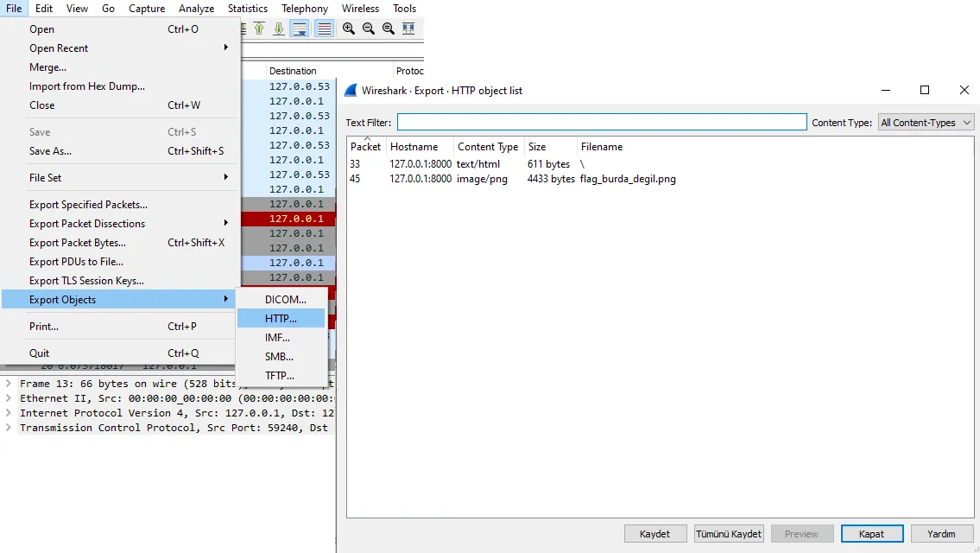This screenshot has width=980, height=553.
Task: Select Import from Hex Dump...
Action: point(120,86)
